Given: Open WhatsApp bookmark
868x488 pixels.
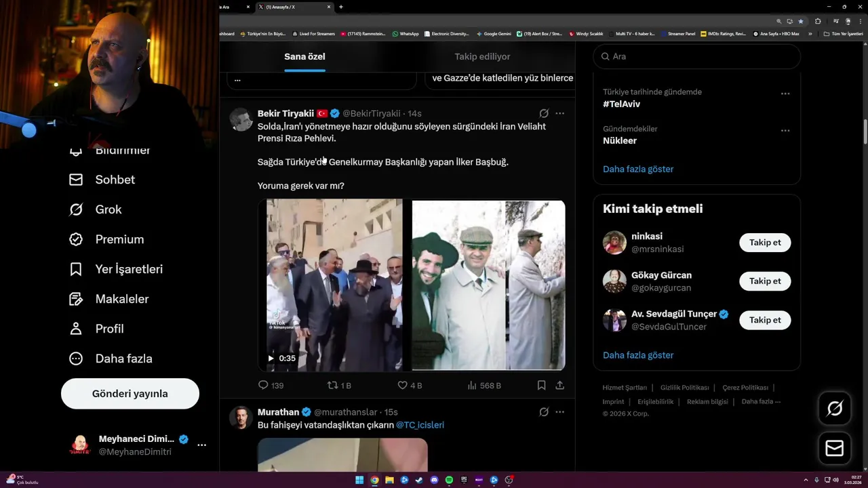Looking at the screenshot, I should [406, 34].
